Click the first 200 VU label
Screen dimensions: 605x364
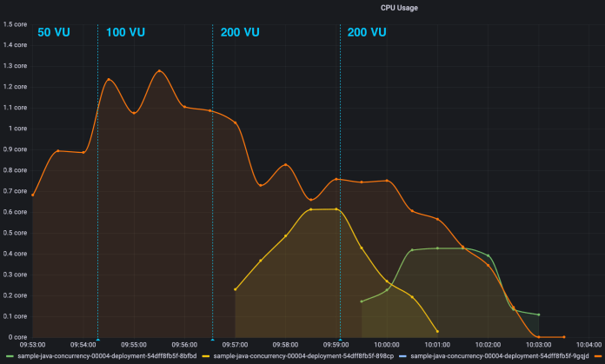click(240, 32)
